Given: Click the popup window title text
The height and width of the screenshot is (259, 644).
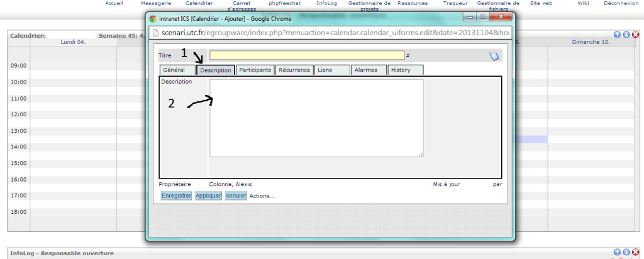Looking at the screenshot, I should click(x=225, y=18).
